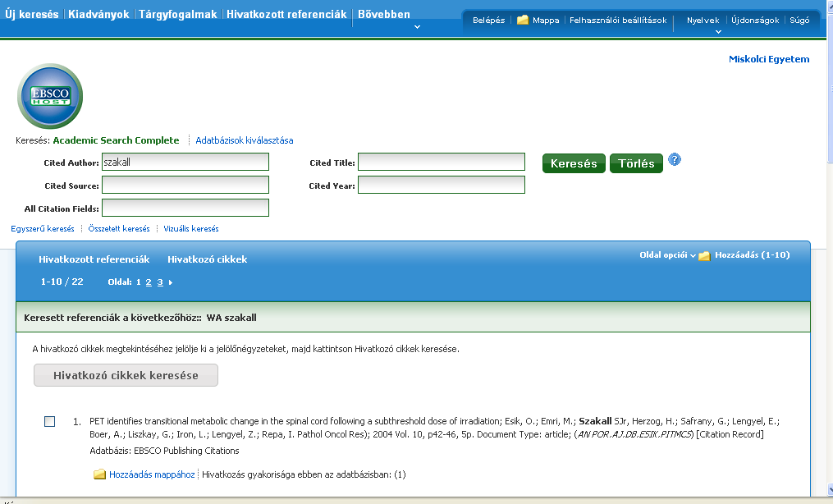Expand the Bővebben dropdown menu
This screenshot has height=504, width=833.
tap(417, 26)
